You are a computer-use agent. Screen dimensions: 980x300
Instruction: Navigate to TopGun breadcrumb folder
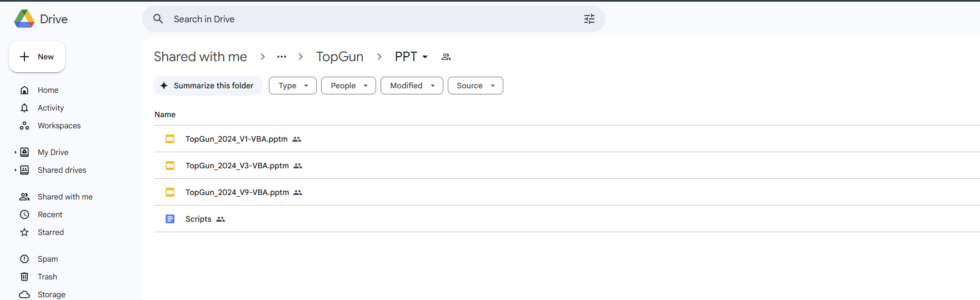point(340,57)
